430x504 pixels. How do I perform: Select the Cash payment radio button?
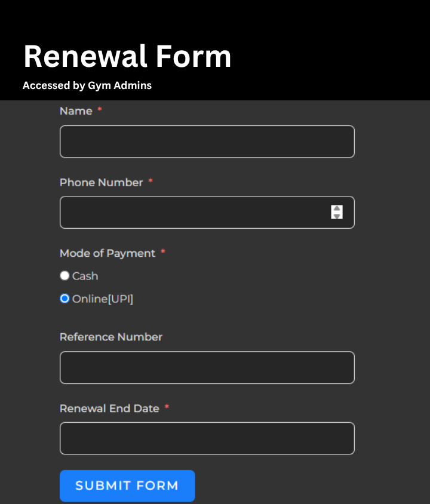tap(64, 276)
